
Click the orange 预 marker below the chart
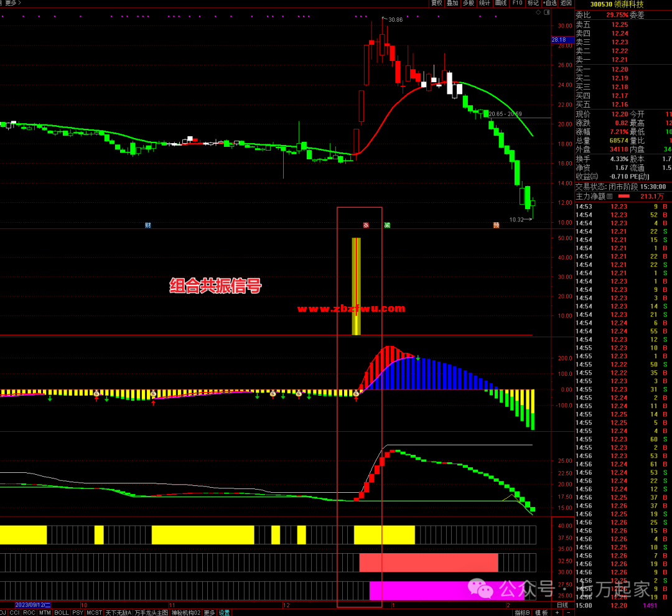click(x=497, y=225)
